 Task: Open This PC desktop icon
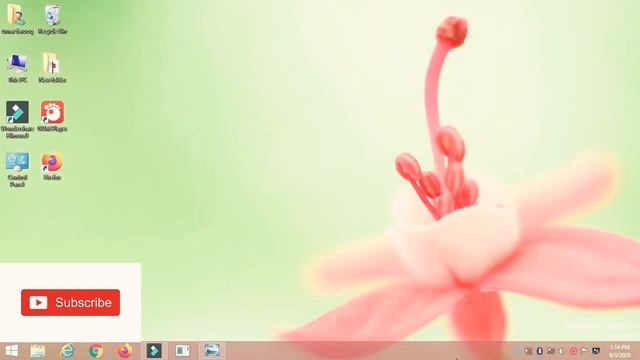pos(17,68)
